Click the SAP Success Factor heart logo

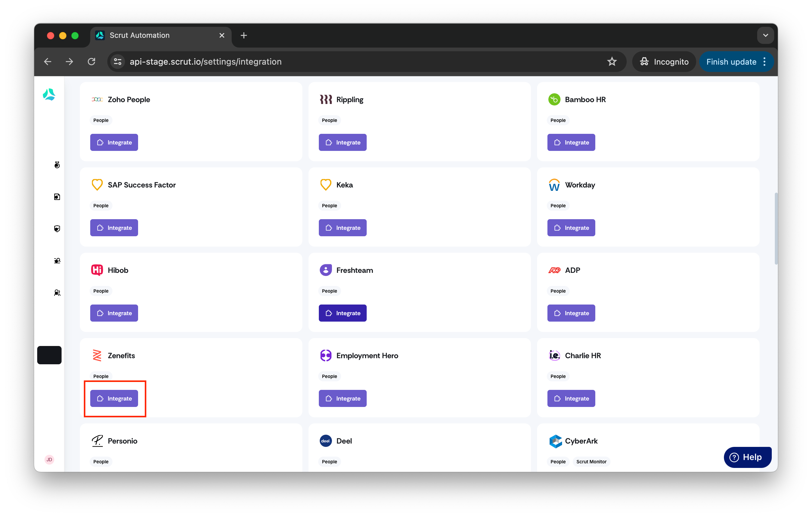[x=97, y=185]
